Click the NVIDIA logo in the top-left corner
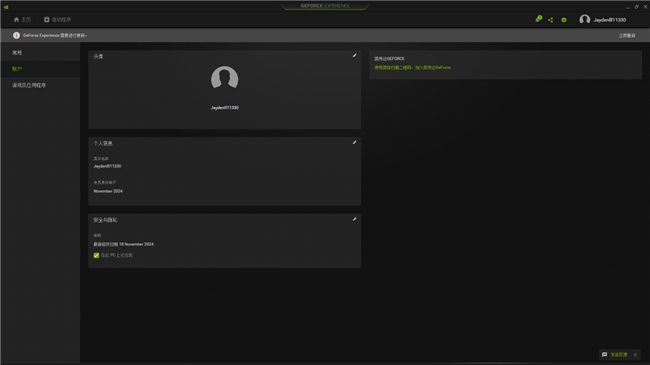Screen dimensions: 650x365 click(6, 7)
